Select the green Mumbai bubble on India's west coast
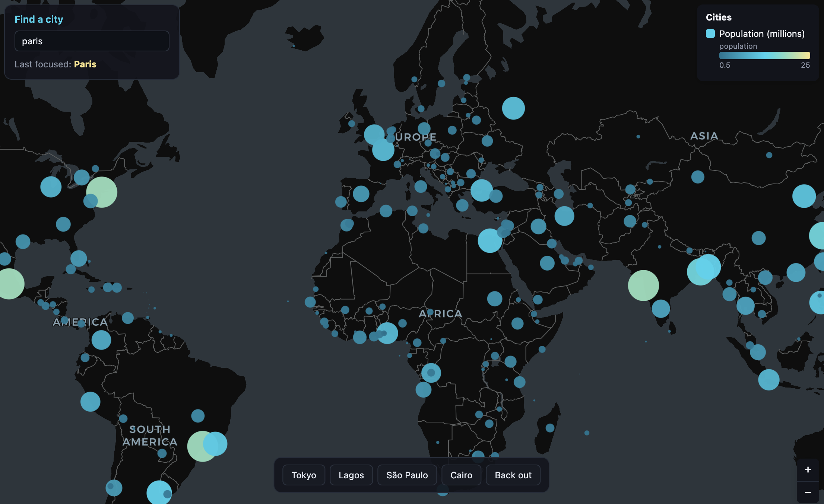This screenshot has height=504, width=824. (643, 286)
